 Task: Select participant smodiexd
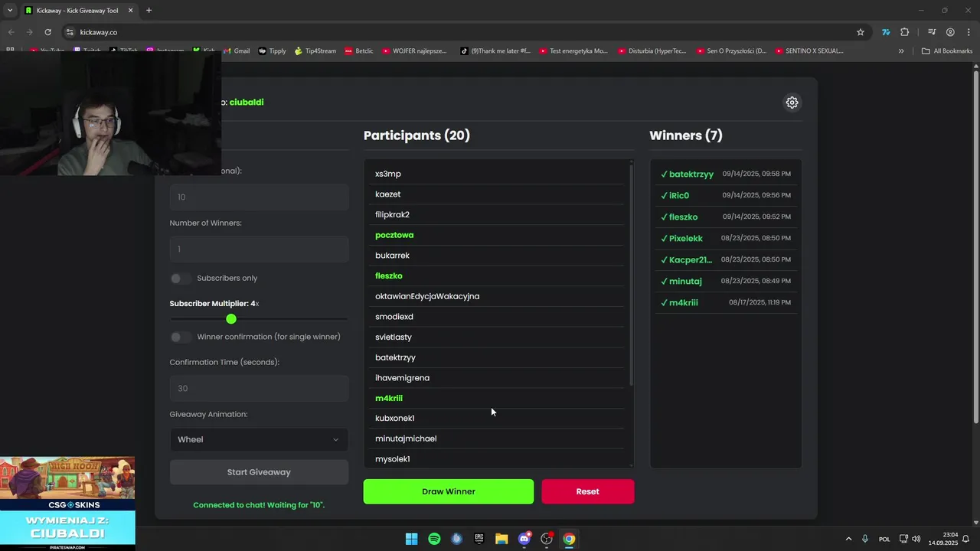(394, 317)
